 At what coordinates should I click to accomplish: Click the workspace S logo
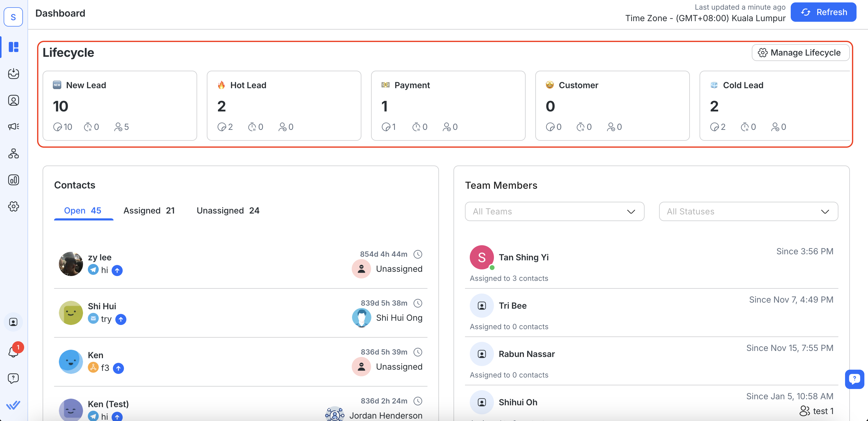coord(14,17)
